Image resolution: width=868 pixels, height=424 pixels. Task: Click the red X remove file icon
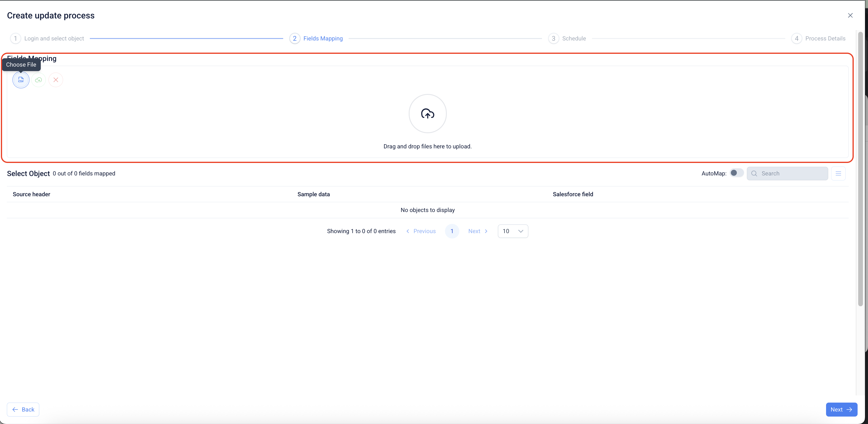point(56,80)
